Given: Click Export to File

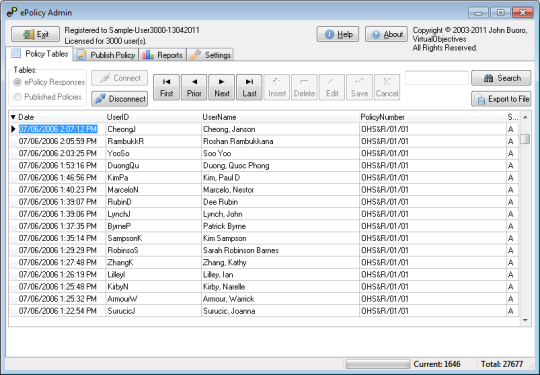Looking at the screenshot, I should tap(501, 99).
